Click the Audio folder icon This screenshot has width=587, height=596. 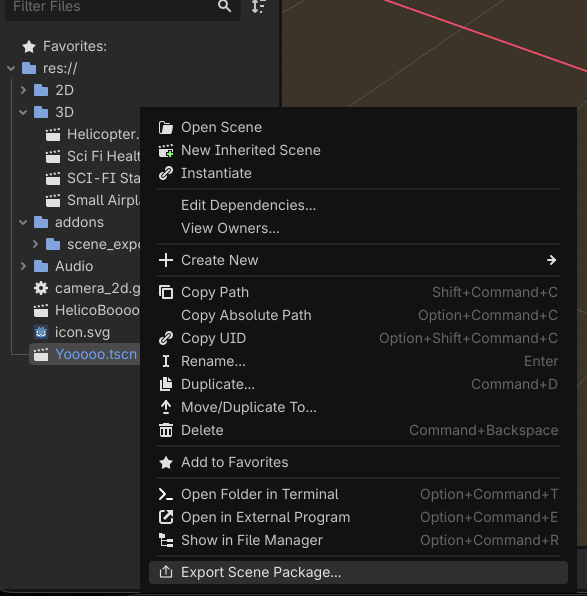[x=41, y=266]
